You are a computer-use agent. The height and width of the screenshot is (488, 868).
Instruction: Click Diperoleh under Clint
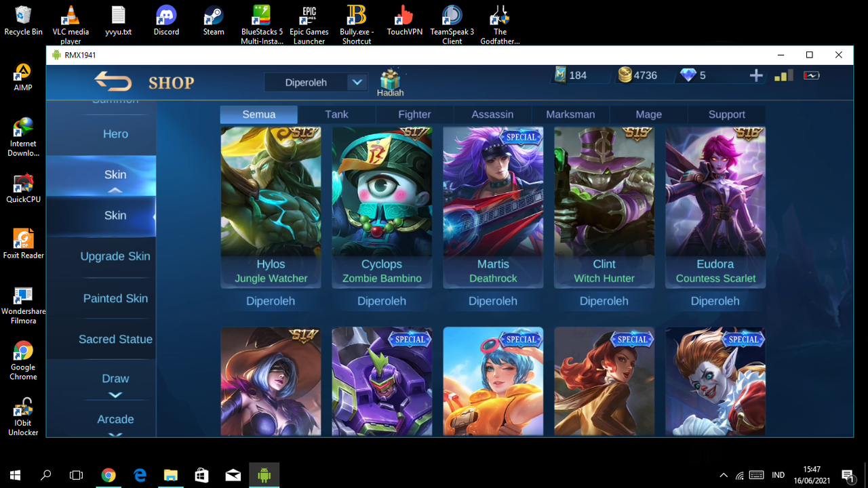604,301
